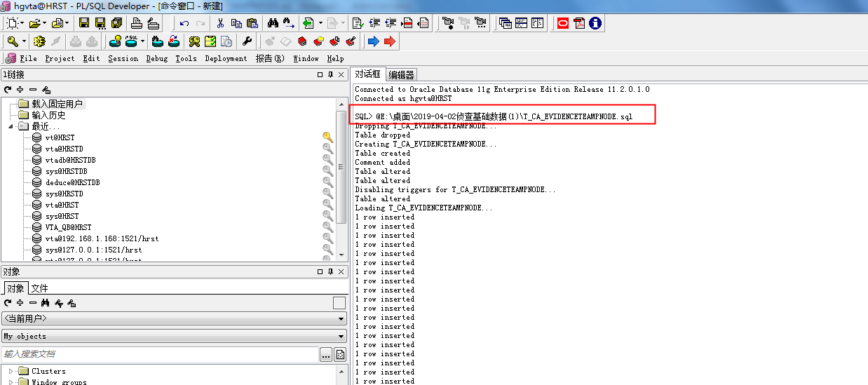868x385 pixels.
Task: Open the Tools menu
Action: 186,58
